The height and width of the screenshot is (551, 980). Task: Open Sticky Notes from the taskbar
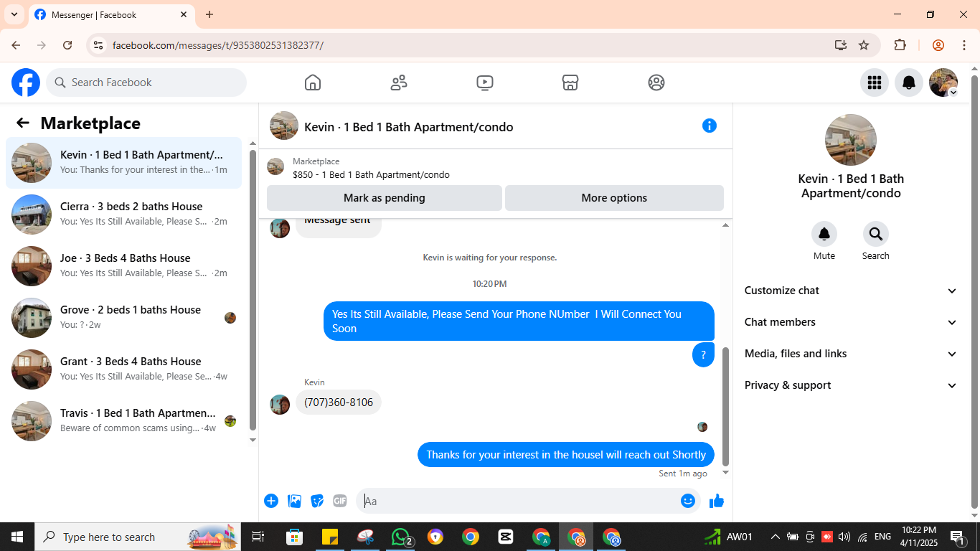click(x=330, y=537)
